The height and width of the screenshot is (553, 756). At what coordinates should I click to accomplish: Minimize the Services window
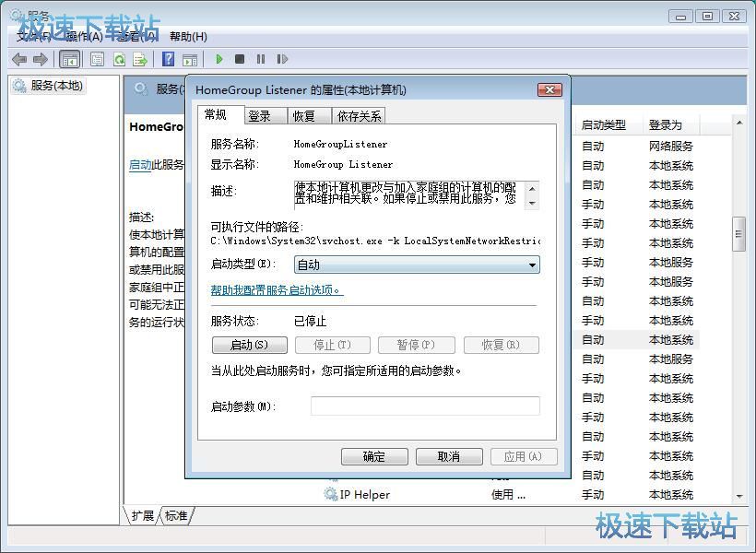[x=680, y=17]
